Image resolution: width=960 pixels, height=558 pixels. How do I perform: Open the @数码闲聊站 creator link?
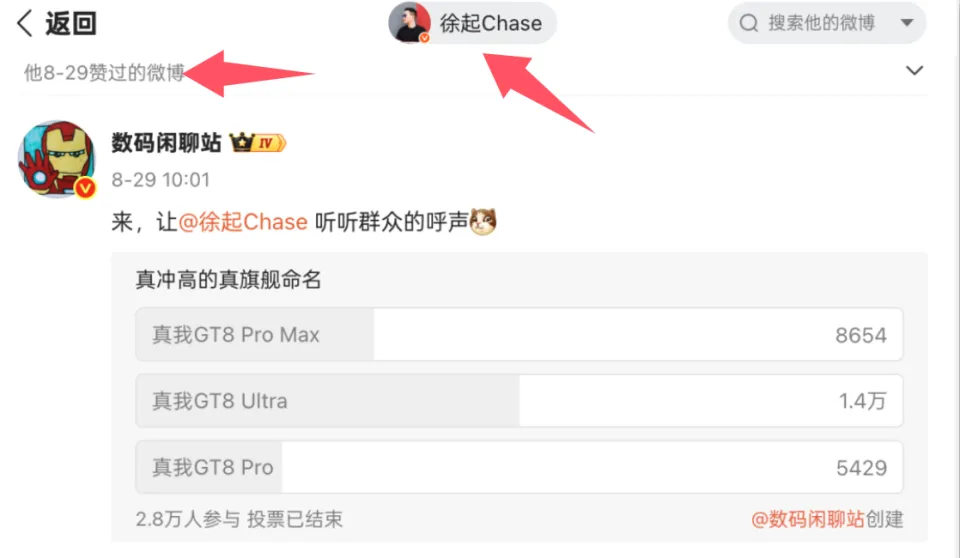808,519
